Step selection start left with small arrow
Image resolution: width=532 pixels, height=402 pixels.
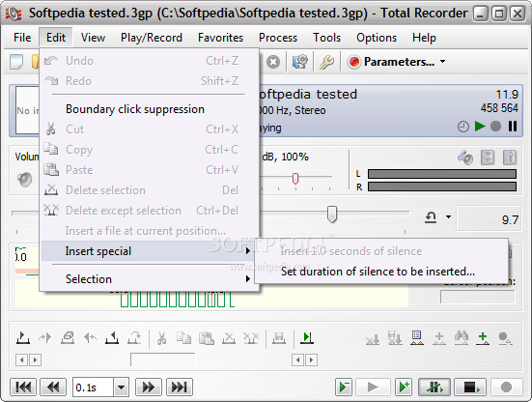click(x=22, y=359)
